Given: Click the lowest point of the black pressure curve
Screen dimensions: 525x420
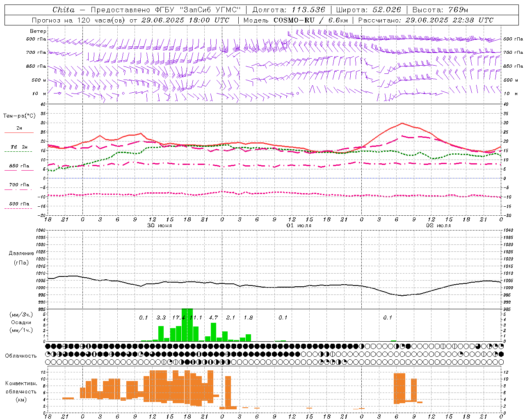Looking at the screenshot, I should (402, 295).
